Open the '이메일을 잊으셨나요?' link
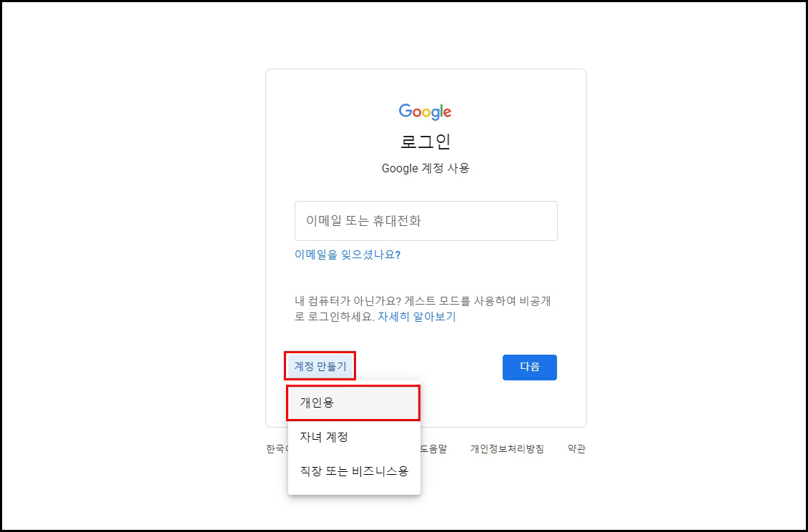The image size is (808, 532). (x=348, y=255)
